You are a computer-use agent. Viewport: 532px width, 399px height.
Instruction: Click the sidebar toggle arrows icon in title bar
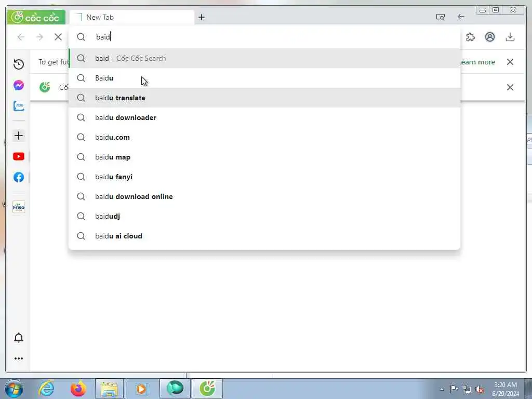461,17
